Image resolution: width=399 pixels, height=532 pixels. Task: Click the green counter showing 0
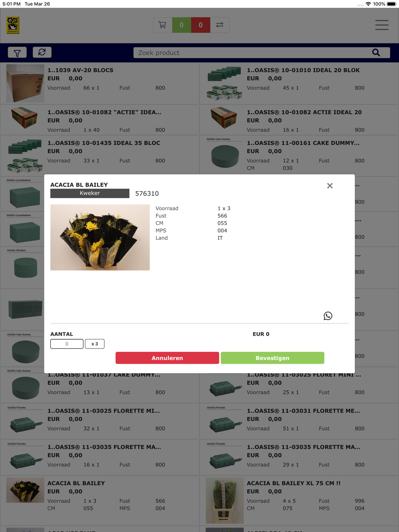point(182,25)
